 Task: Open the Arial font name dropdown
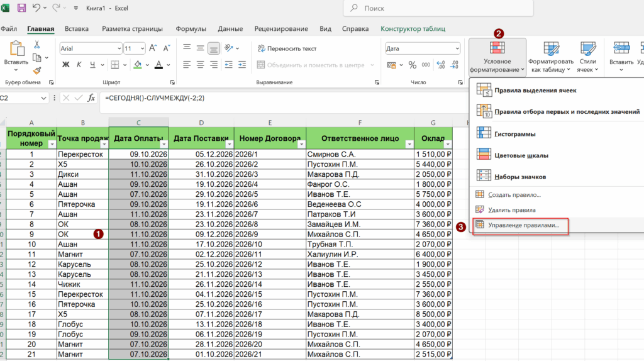(119, 48)
